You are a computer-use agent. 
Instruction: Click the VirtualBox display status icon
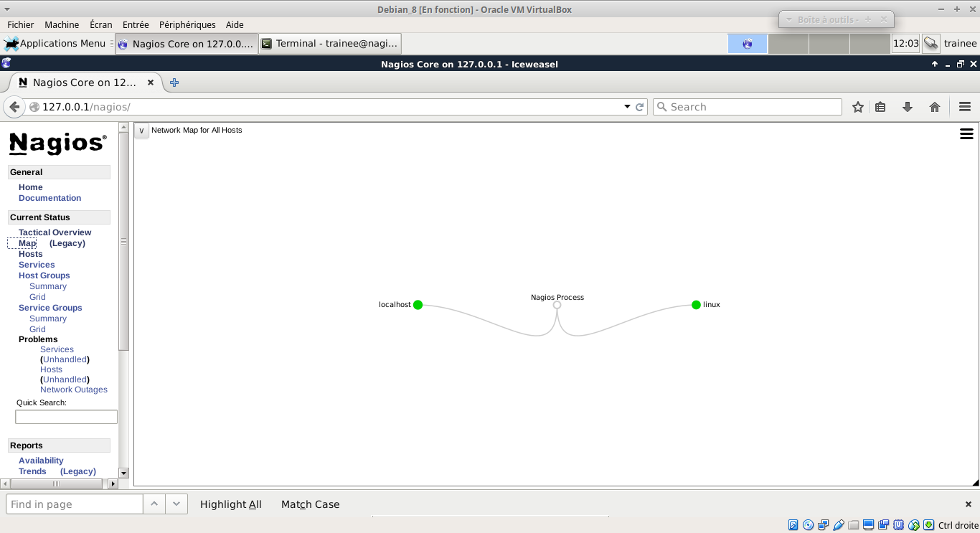pos(868,525)
